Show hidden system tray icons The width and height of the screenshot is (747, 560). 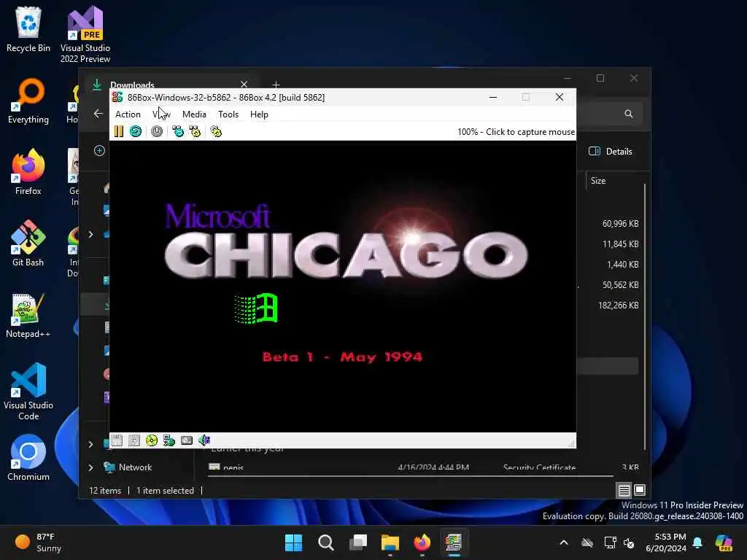click(564, 542)
